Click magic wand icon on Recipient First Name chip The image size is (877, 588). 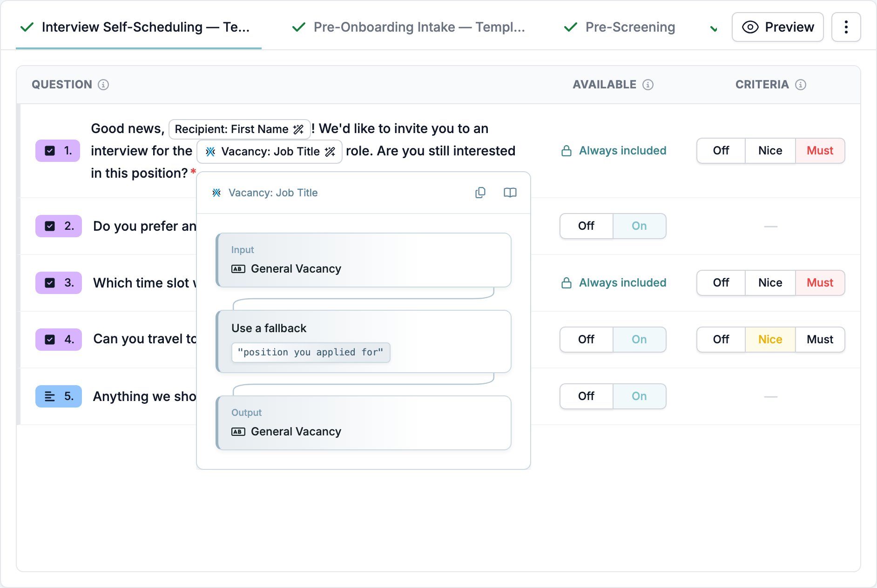298,129
